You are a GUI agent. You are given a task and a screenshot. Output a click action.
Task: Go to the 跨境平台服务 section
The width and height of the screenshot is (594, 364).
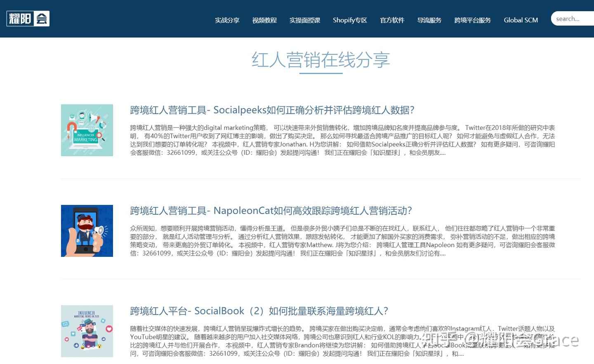473,20
